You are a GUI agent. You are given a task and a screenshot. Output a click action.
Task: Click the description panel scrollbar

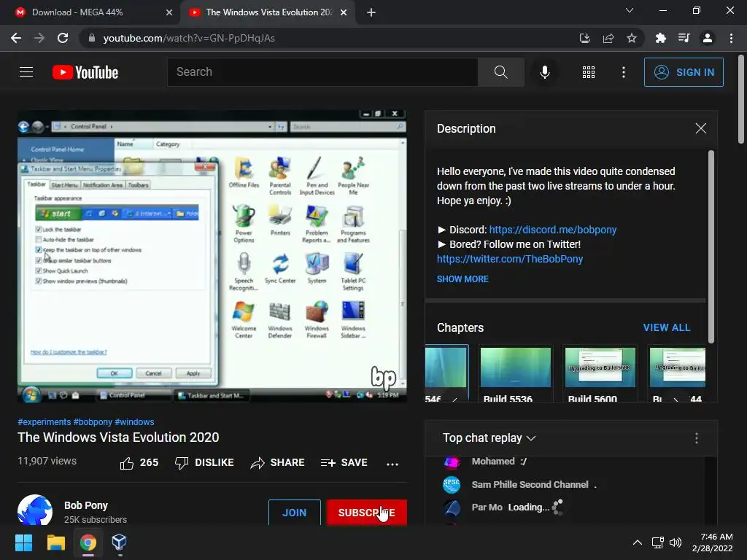pos(711,246)
